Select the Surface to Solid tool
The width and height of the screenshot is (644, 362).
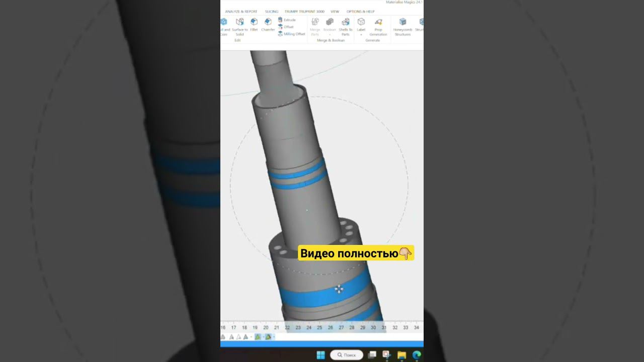240,27
